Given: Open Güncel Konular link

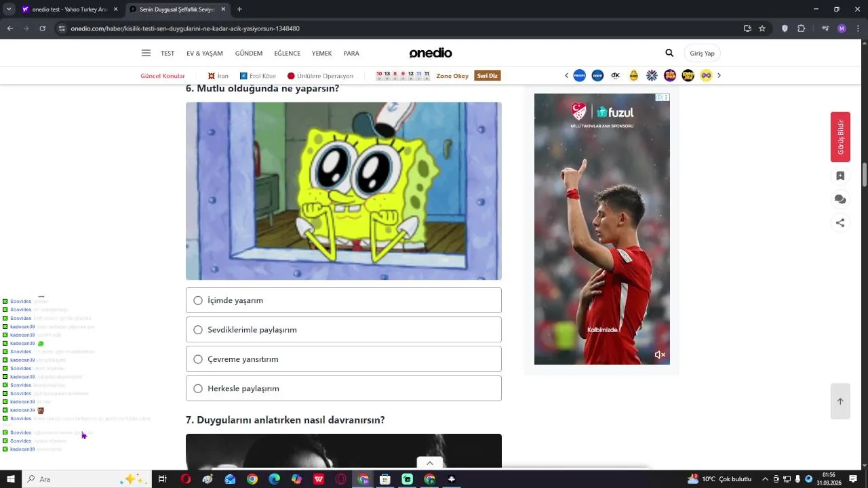Looking at the screenshot, I should pyautogui.click(x=163, y=76).
